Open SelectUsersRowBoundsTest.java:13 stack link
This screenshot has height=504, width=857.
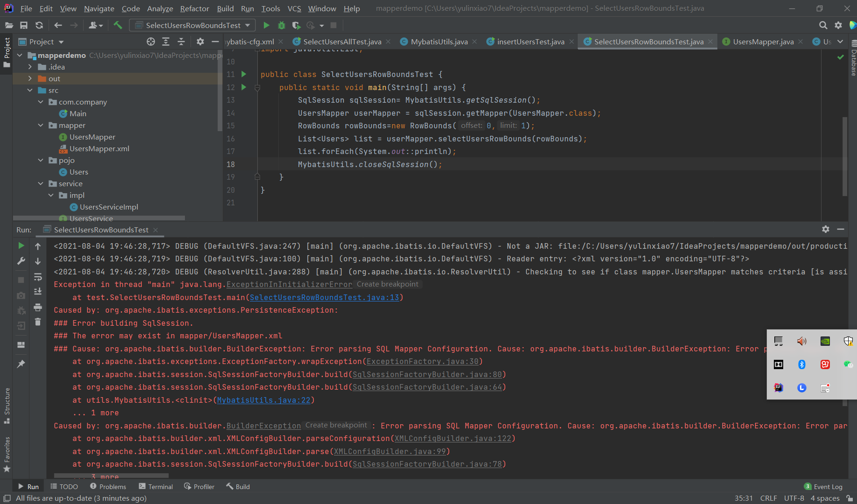coord(325,297)
